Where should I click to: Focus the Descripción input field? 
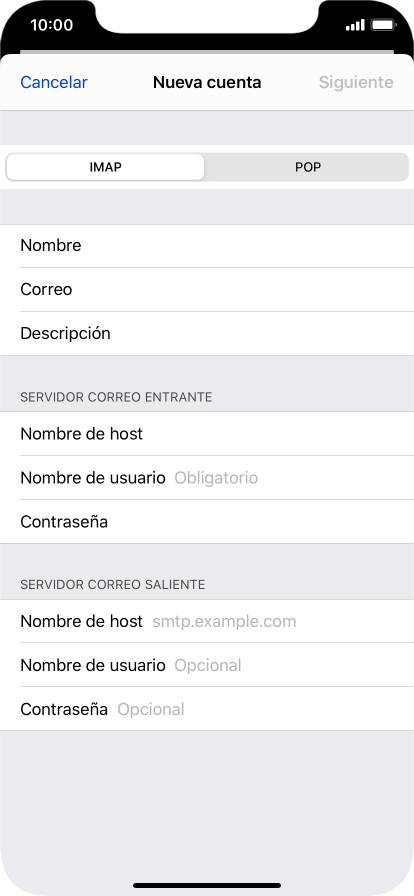207,334
